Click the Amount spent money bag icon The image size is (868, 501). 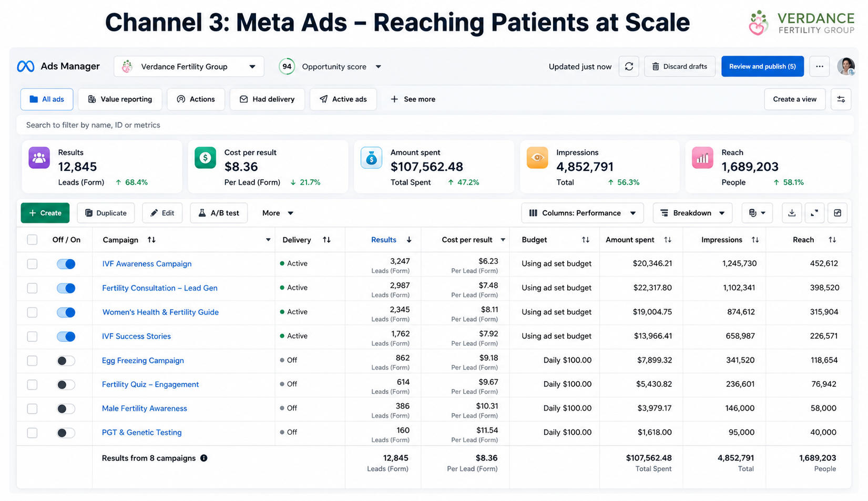371,158
